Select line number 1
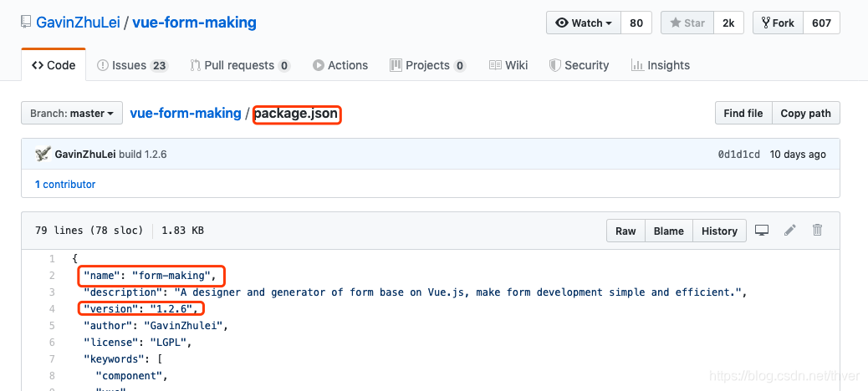The height and width of the screenshot is (391, 868). tap(52, 258)
